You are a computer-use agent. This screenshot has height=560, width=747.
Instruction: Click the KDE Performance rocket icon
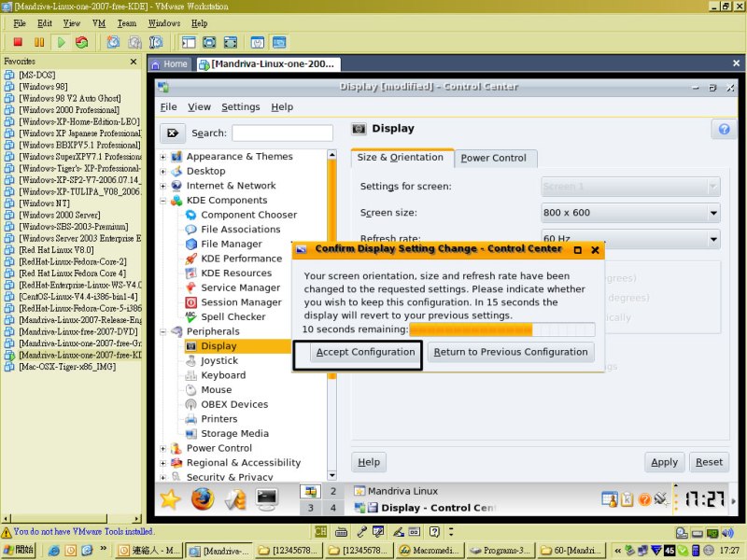191,259
